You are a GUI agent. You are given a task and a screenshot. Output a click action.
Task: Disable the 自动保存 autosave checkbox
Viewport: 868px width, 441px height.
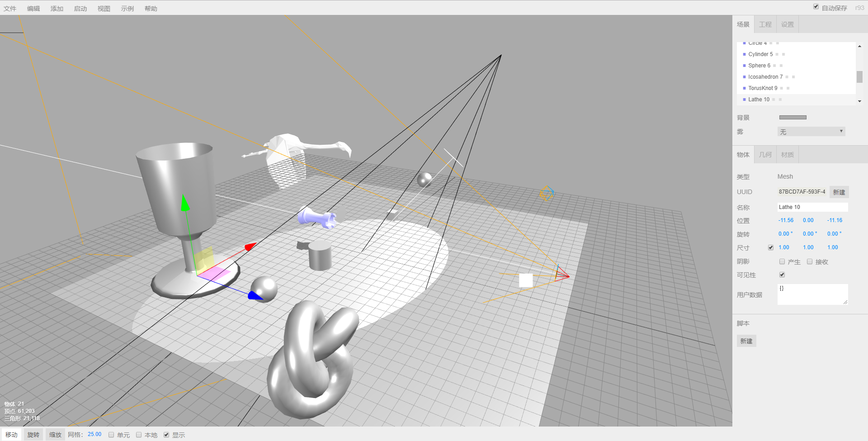(x=816, y=7)
